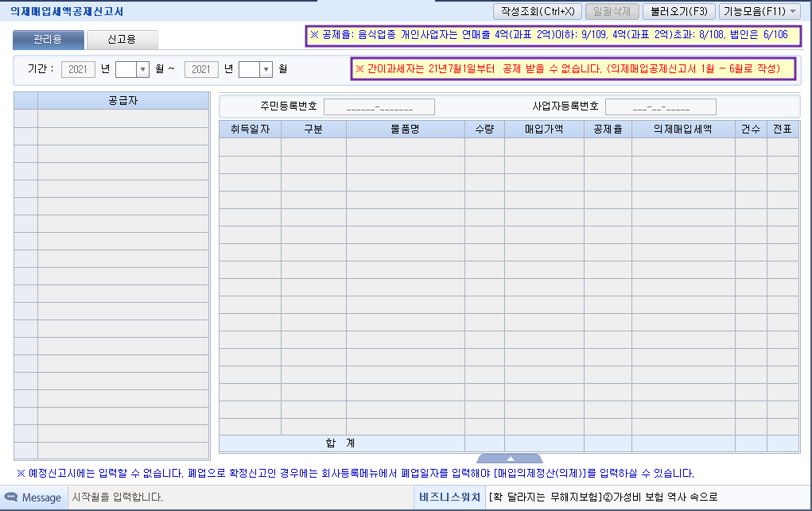Click the 시작월을 입력합니다 status message
812x511 pixels.
(118, 497)
